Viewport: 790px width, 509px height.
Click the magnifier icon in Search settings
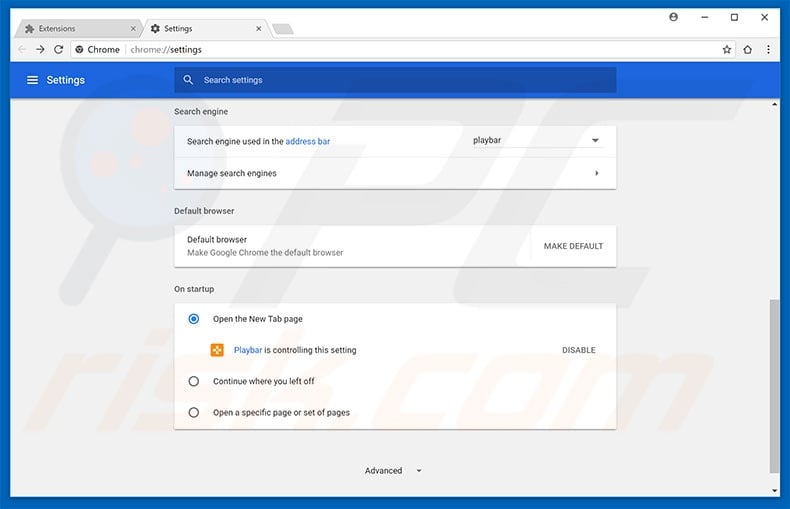[x=188, y=80]
